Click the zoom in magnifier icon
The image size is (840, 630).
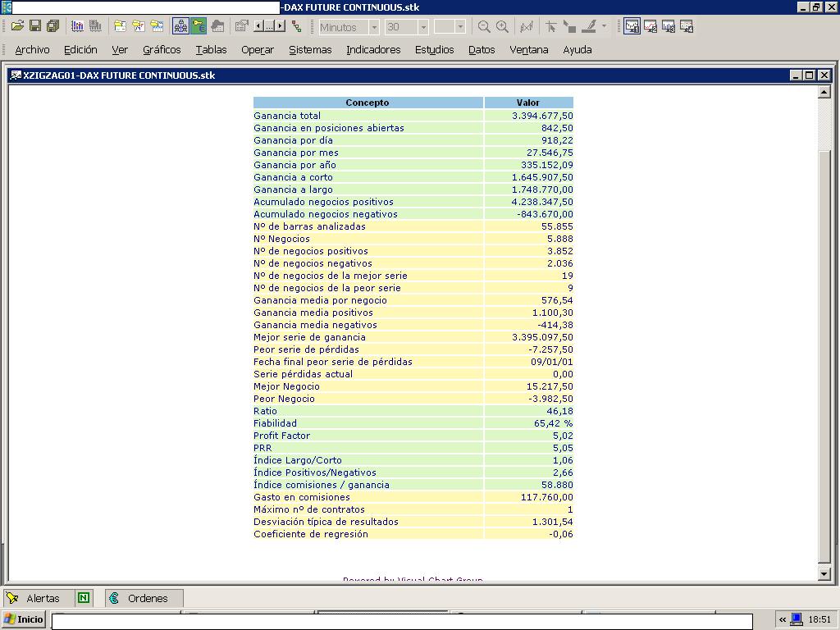[502, 26]
